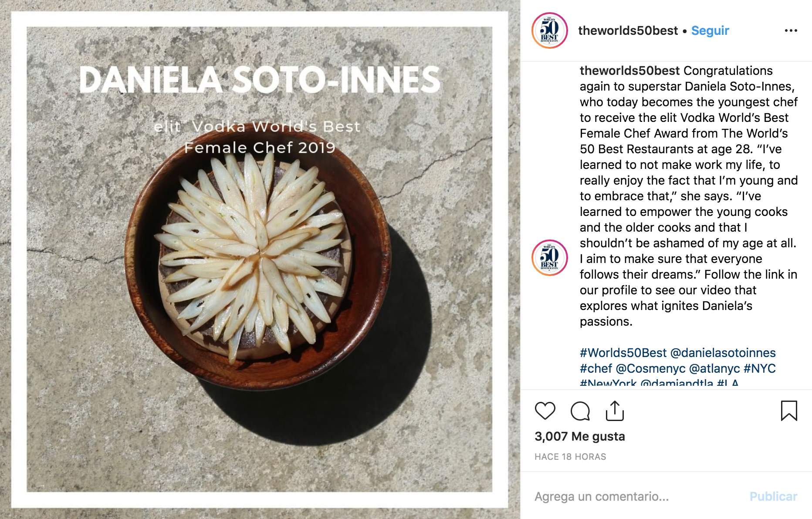The width and height of the screenshot is (812, 519).
Task: Go to the @Cosmenyc profile mention
Action: tap(650, 368)
